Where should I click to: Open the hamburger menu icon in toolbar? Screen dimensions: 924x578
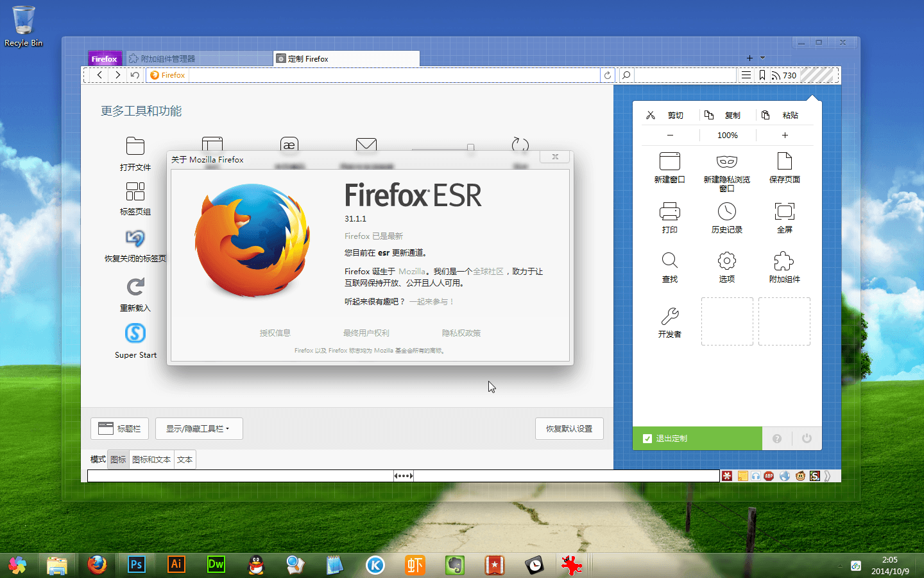(x=746, y=75)
